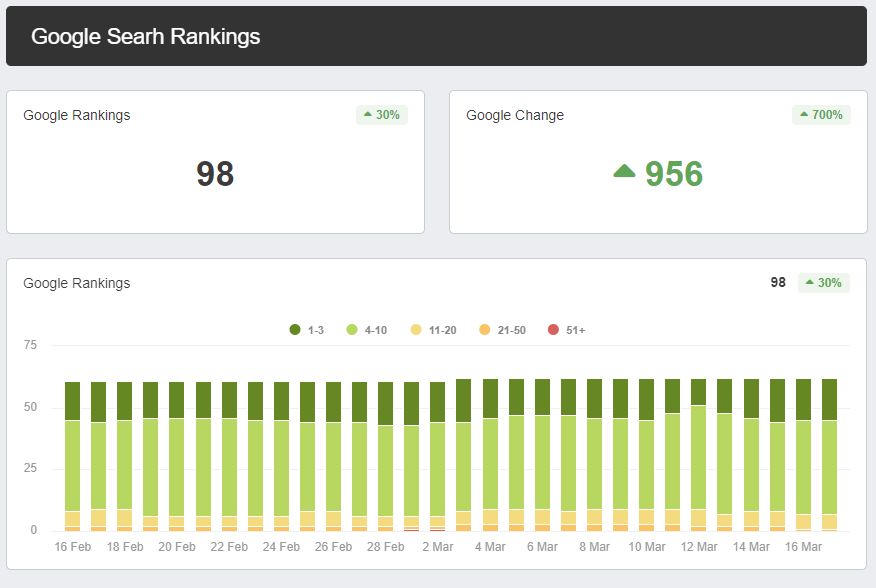Click the Google Searh Rankings header title
Screen dimensions: 876x588
pos(146,36)
